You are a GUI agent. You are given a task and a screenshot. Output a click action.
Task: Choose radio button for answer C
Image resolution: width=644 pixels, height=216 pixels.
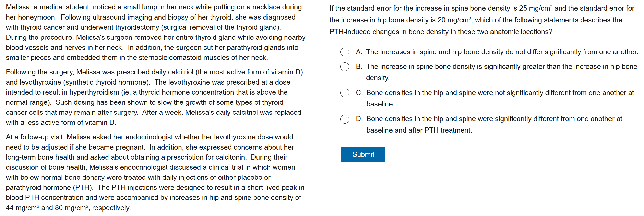point(345,93)
